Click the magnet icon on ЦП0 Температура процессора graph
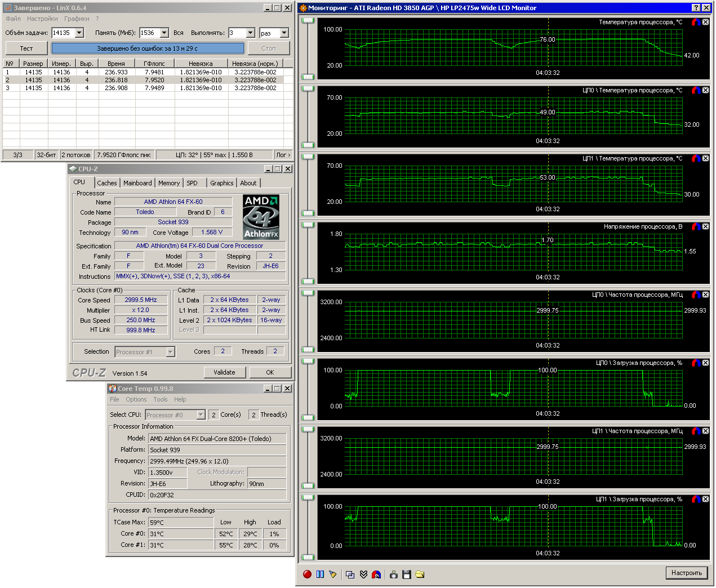 pos(696,90)
